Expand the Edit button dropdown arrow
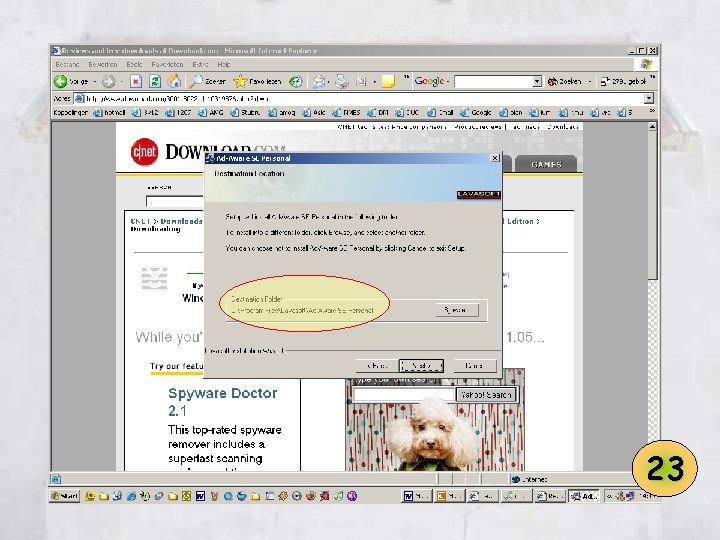 click(375, 82)
